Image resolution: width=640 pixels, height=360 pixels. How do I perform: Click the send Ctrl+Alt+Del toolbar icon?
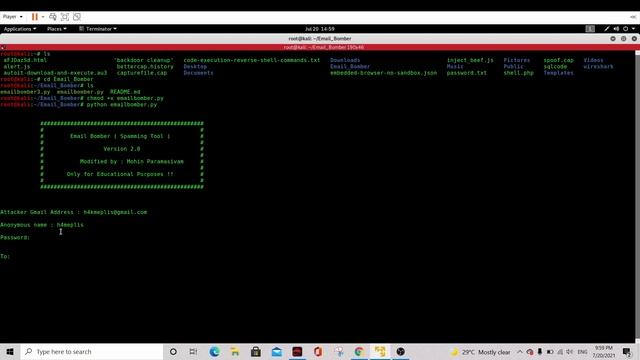pyautogui.click(x=53, y=17)
